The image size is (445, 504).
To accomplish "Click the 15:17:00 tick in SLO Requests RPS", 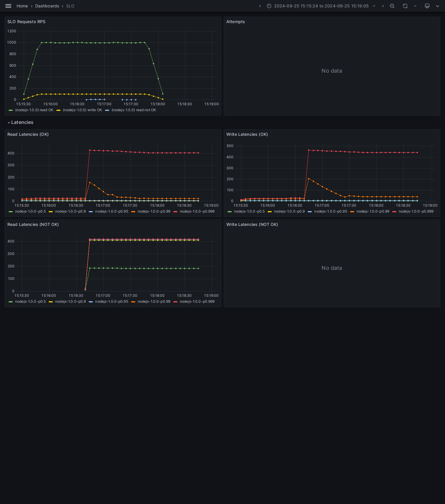I will pos(104,104).
